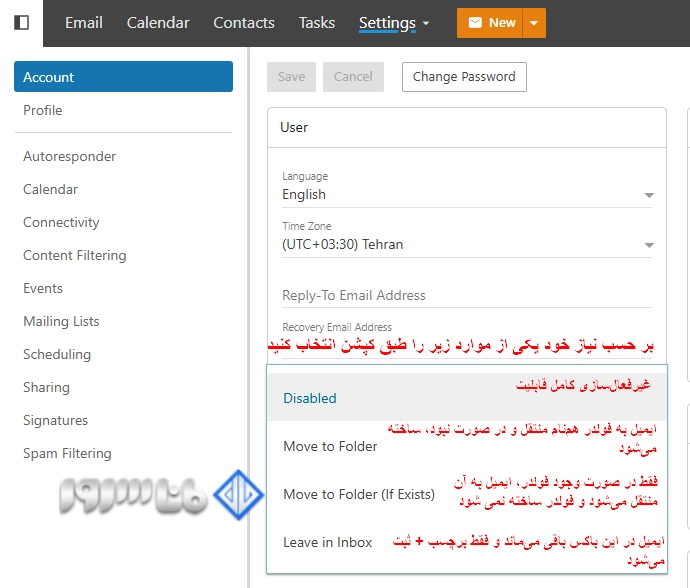690x588 pixels.
Task: Click the Reply-To Email Address field
Action: (x=467, y=295)
